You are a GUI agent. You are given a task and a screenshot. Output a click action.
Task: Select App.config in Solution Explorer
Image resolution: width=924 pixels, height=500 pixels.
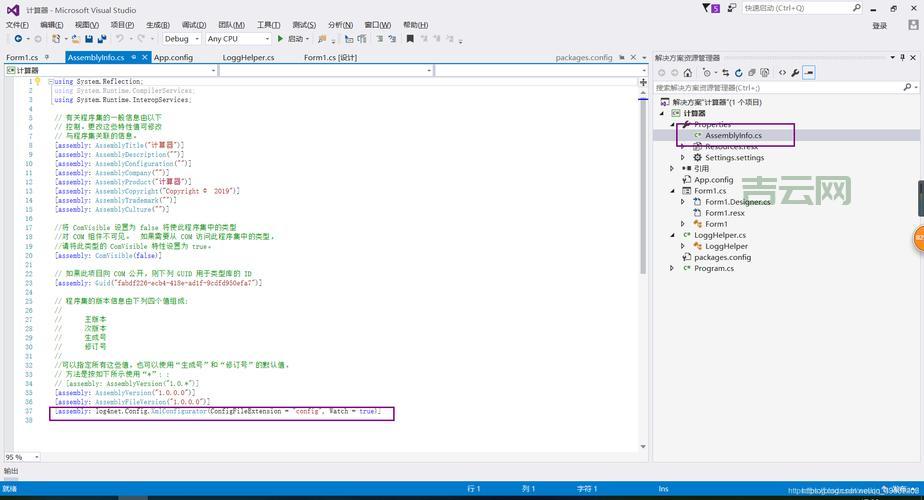[713, 180]
